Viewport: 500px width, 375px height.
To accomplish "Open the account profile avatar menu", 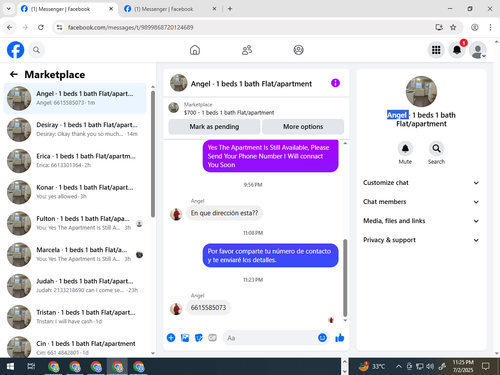I will 478,50.
